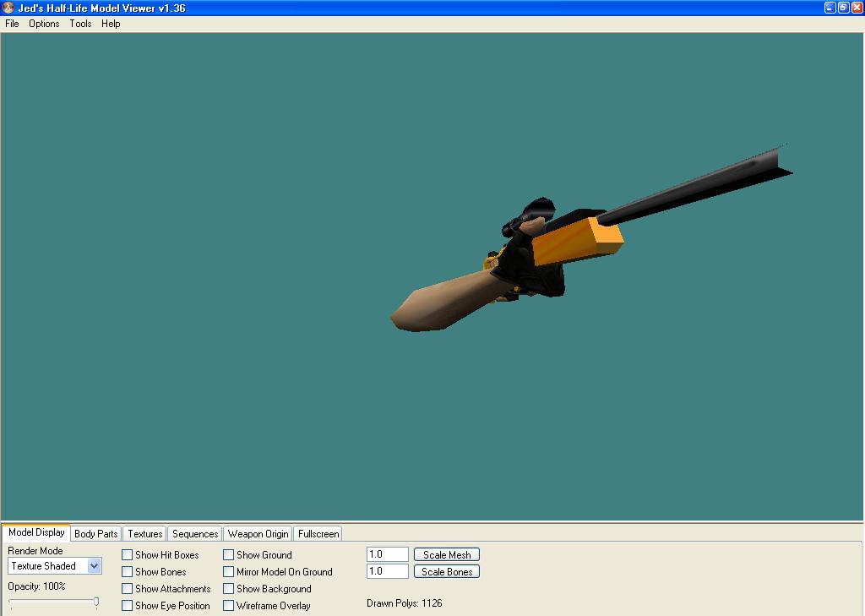Image resolution: width=865 pixels, height=616 pixels.
Task: Restore down the Model Viewer window
Action: (844, 8)
